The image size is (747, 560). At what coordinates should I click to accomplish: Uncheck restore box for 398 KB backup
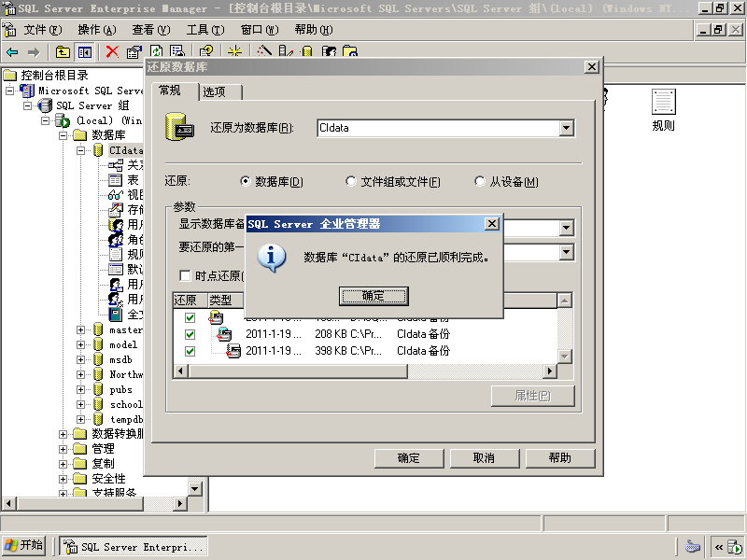190,351
